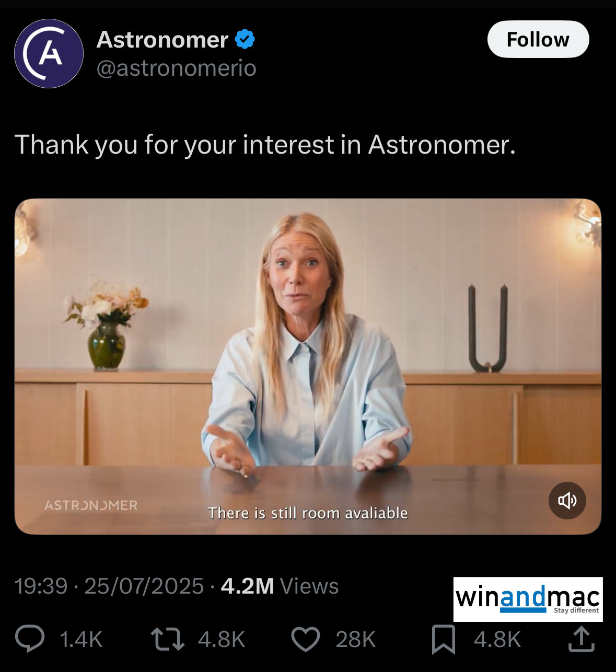Open the Astronomer profile avatar
Viewport: 616px width, 672px height.
coord(49,53)
